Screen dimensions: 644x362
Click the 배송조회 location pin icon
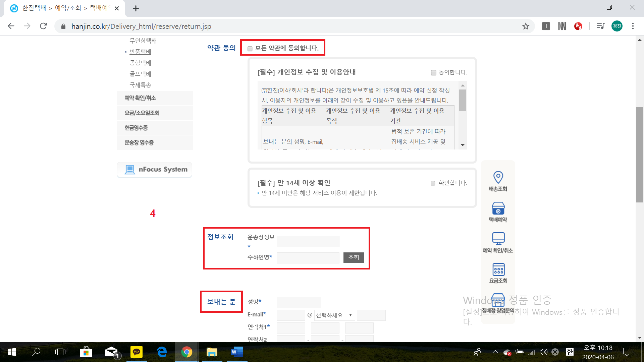point(498,177)
